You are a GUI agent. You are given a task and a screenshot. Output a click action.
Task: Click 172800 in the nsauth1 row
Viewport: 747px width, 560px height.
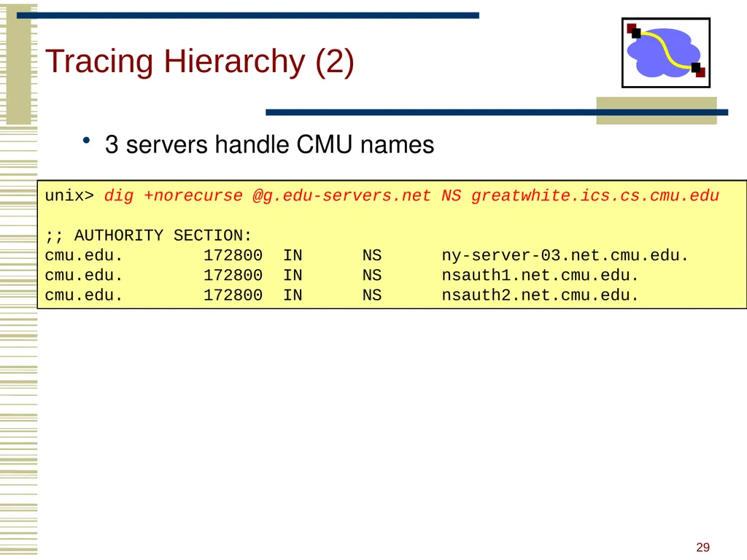(233, 275)
